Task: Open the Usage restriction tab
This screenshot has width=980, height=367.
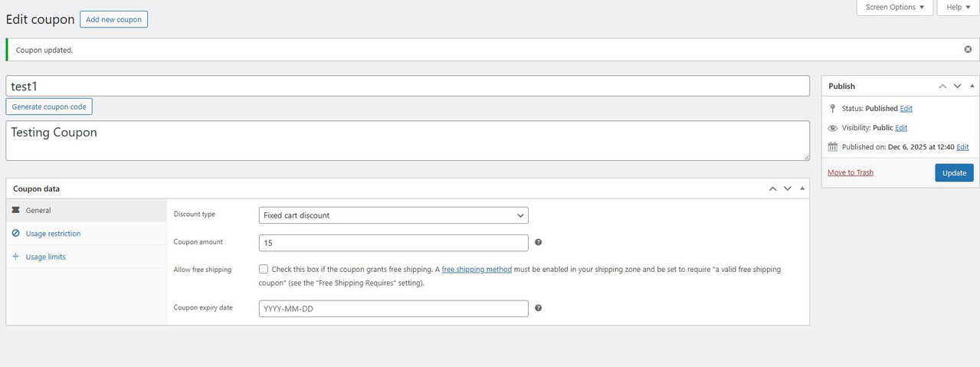Action: coord(86,234)
